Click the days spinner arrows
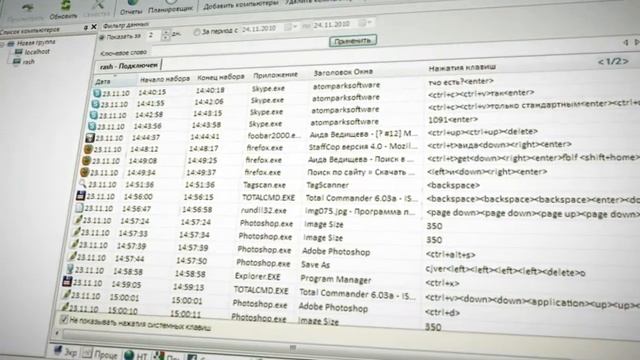Viewport: 640px width, 360px height. 165,35
